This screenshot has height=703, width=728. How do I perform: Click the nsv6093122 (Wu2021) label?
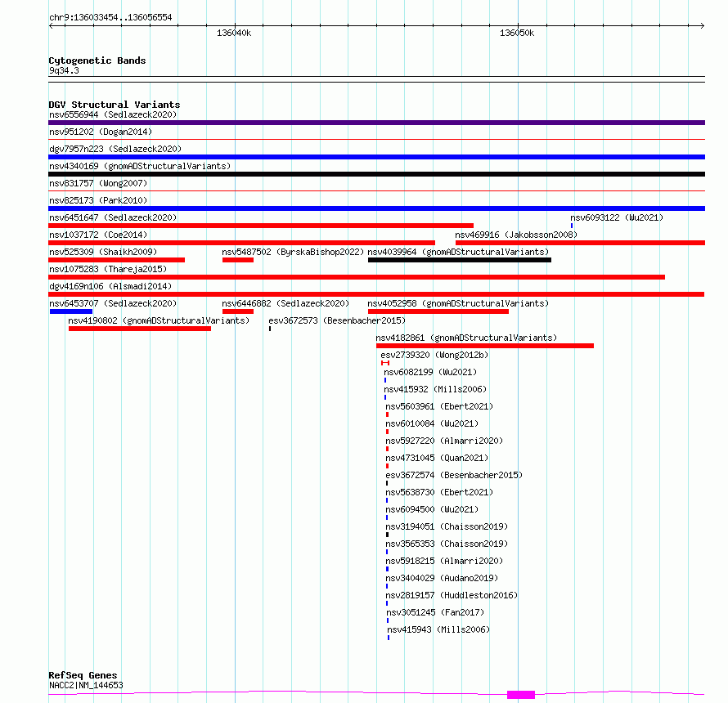617,217
